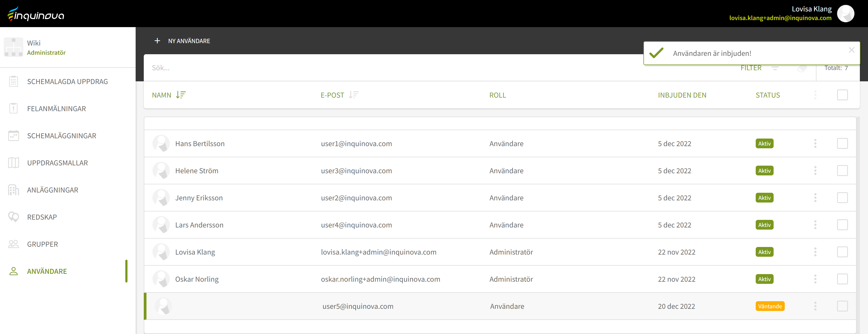Screen dimensions: 868x334
Task: Click the Schemaläggningar calendar icon
Action: pos(14,136)
